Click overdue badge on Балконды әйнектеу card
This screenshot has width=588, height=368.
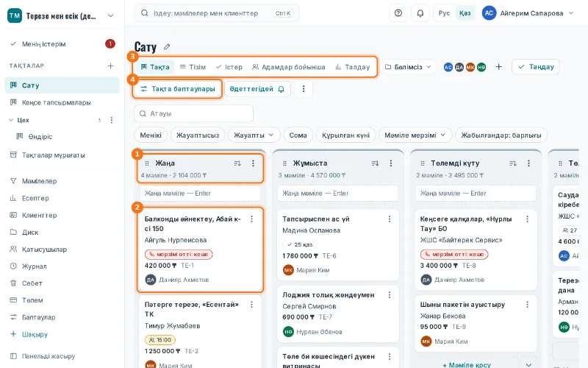pyautogui.click(x=179, y=254)
